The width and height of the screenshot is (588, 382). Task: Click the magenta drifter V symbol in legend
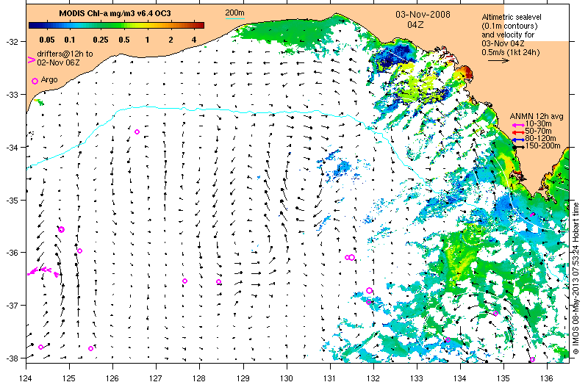point(32,60)
